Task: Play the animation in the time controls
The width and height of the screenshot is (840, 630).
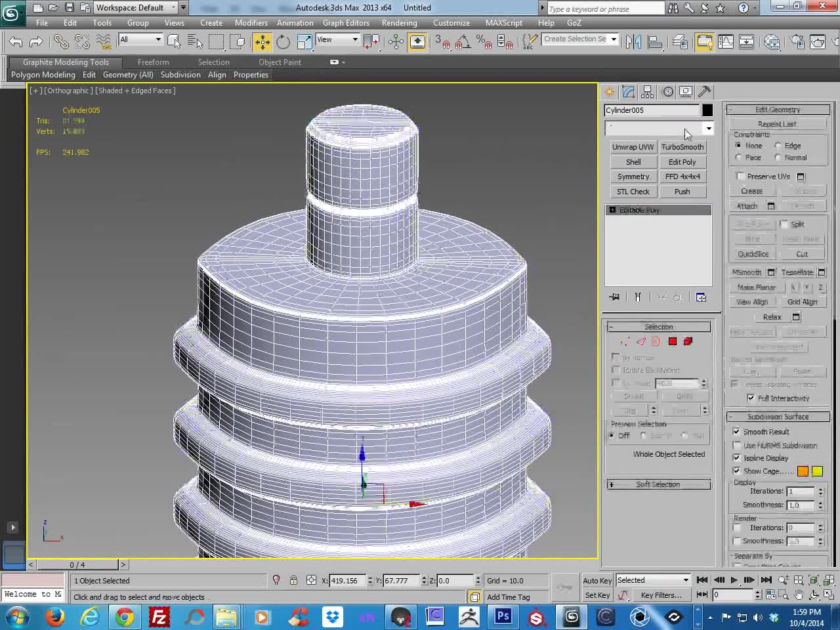Action: point(734,580)
